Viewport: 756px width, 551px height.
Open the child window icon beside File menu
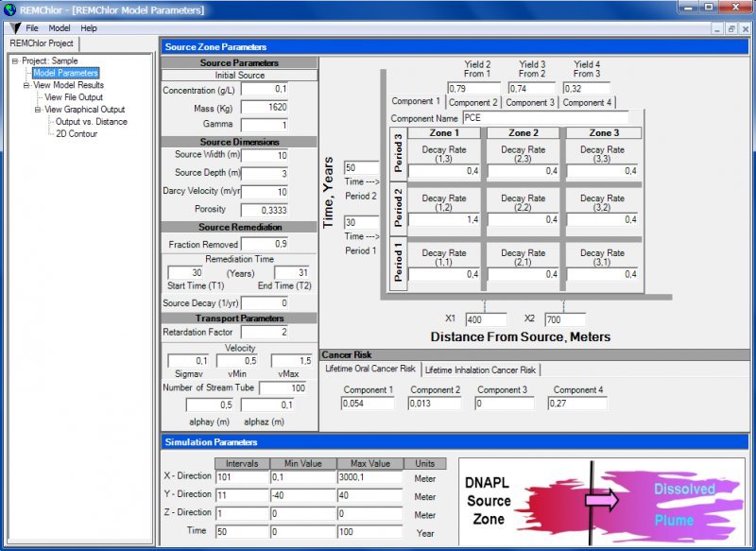point(15,28)
